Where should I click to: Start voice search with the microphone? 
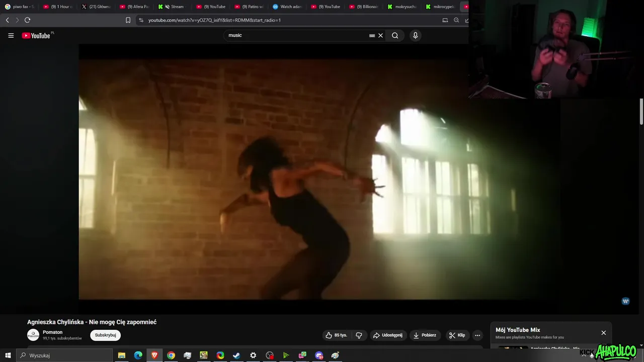[415, 35]
